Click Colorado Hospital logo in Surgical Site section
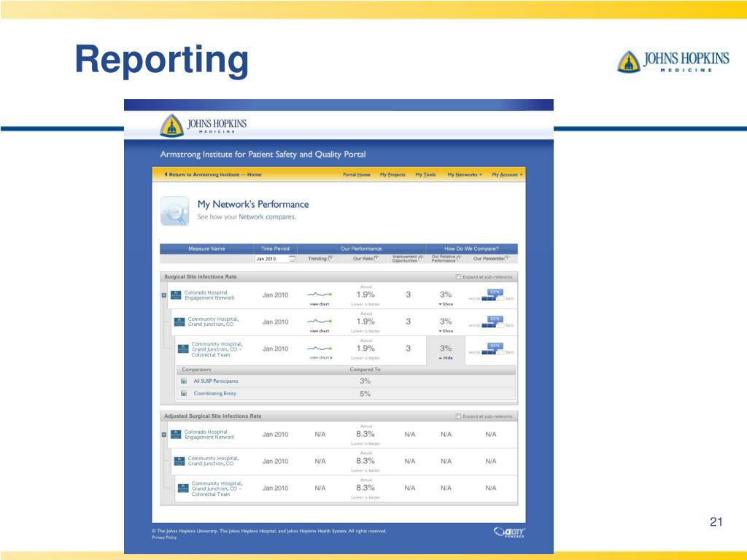This screenshot has width=747, height=560. (x=176, y=295)
